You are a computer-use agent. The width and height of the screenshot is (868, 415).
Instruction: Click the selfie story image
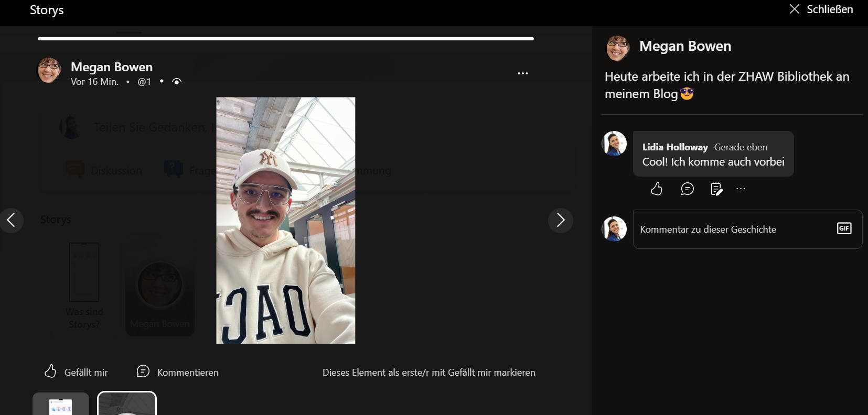(x=286, y=220)
